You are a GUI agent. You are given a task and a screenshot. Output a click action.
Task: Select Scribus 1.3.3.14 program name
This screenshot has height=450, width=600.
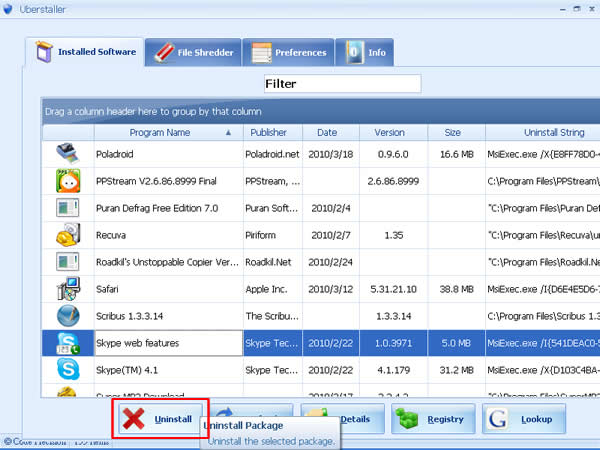click(130, 316)
